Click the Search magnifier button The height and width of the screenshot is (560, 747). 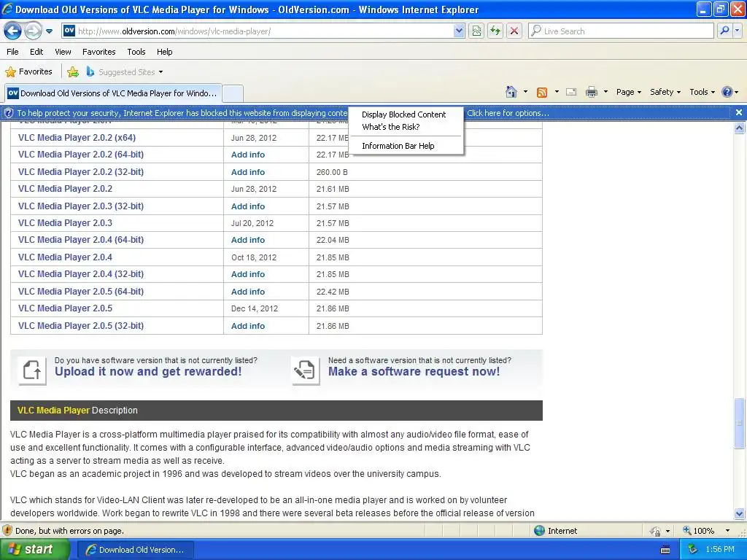coord(724,31)
